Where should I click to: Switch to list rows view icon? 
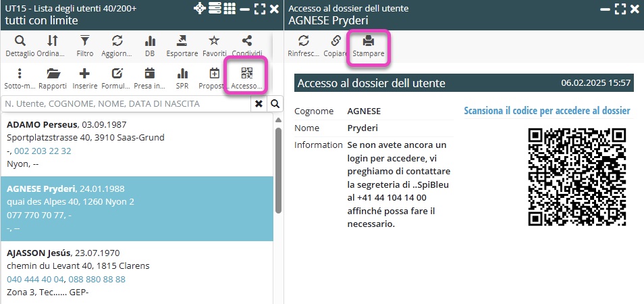(215, 9)
